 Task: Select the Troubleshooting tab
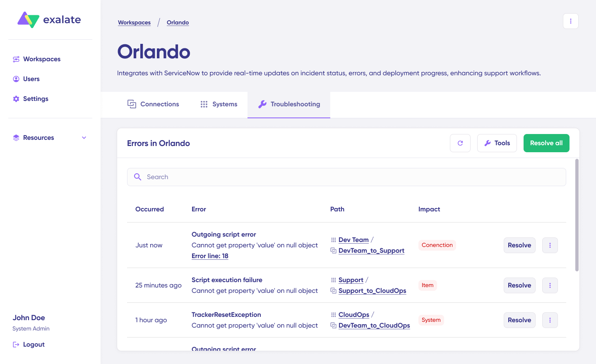[289, 104]
